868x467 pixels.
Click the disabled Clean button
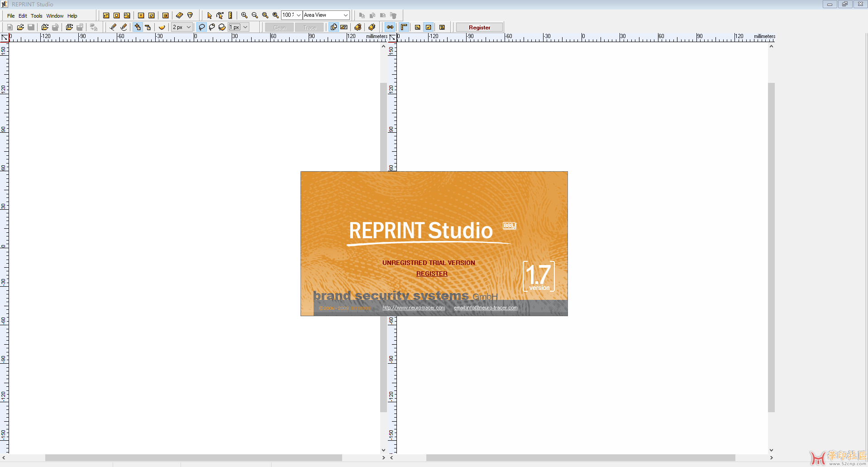click(280, 28)
